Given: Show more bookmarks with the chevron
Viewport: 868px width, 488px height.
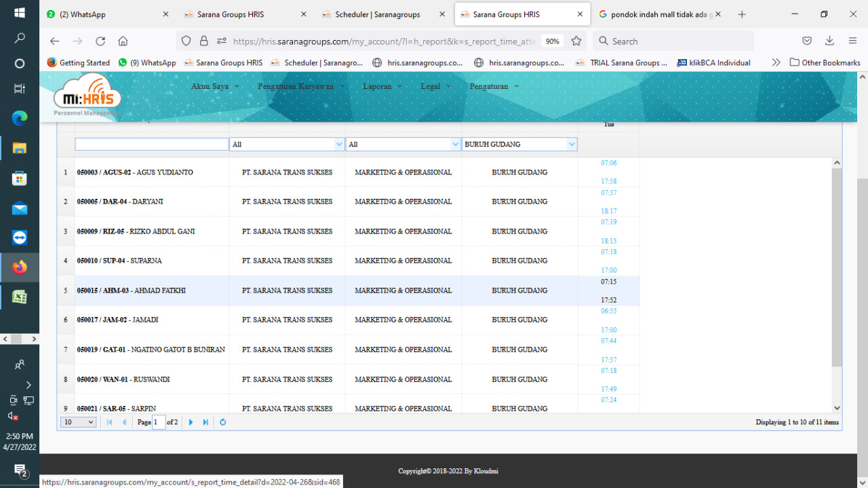Looking at the screenshot, I should point(776,62).
